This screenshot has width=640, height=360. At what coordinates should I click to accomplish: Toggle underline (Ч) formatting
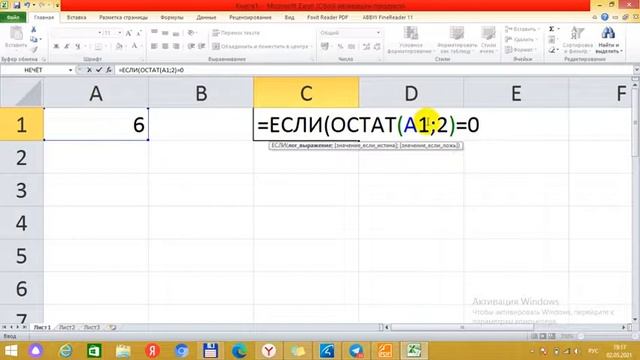click(x=77, y=47)
